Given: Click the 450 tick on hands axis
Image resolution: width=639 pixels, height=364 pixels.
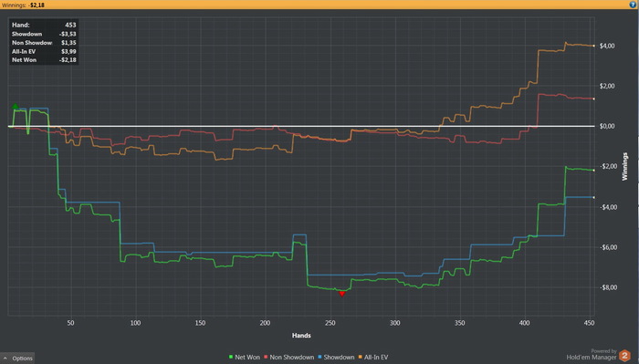Looking at the screenshot, I should coord(589,323).
